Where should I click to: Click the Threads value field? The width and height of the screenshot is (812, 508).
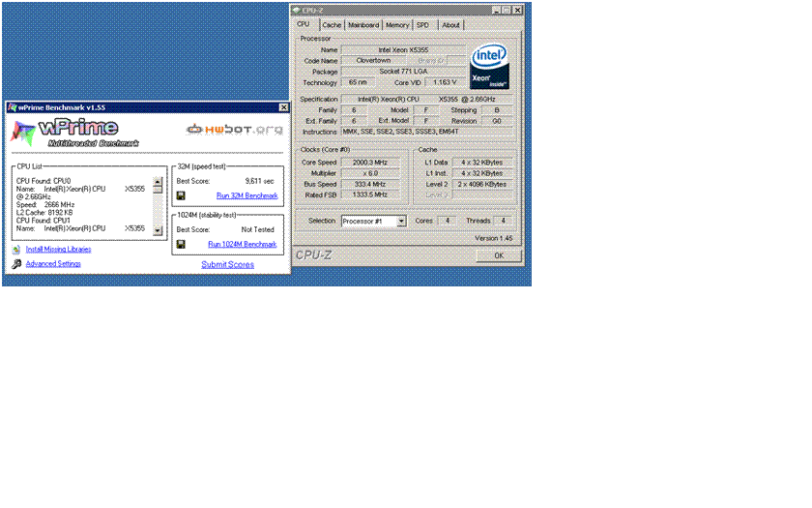[x=503, y=221]
